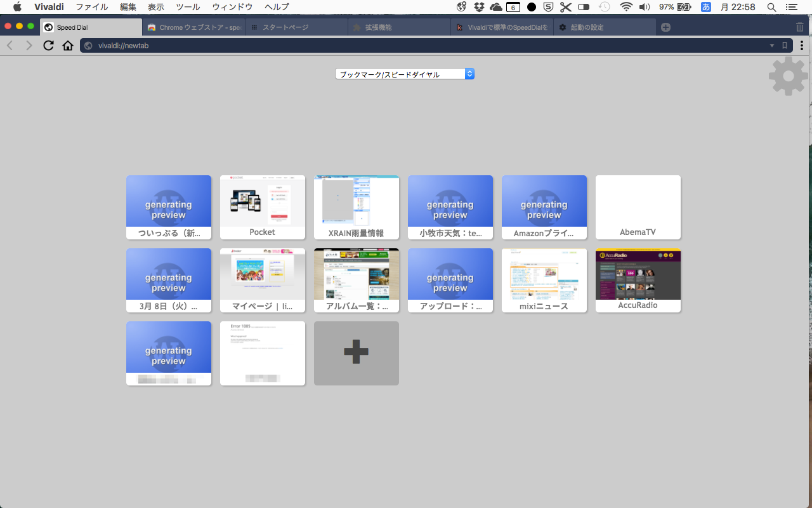Switch to Vivaldiで標準のSpeedDial tab

click(x=502, y=27)
